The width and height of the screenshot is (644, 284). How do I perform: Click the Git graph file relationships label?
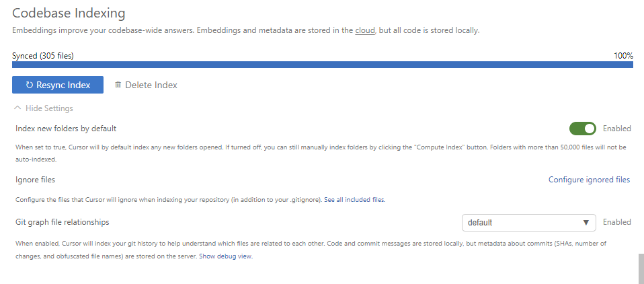(x=63, y=222)
